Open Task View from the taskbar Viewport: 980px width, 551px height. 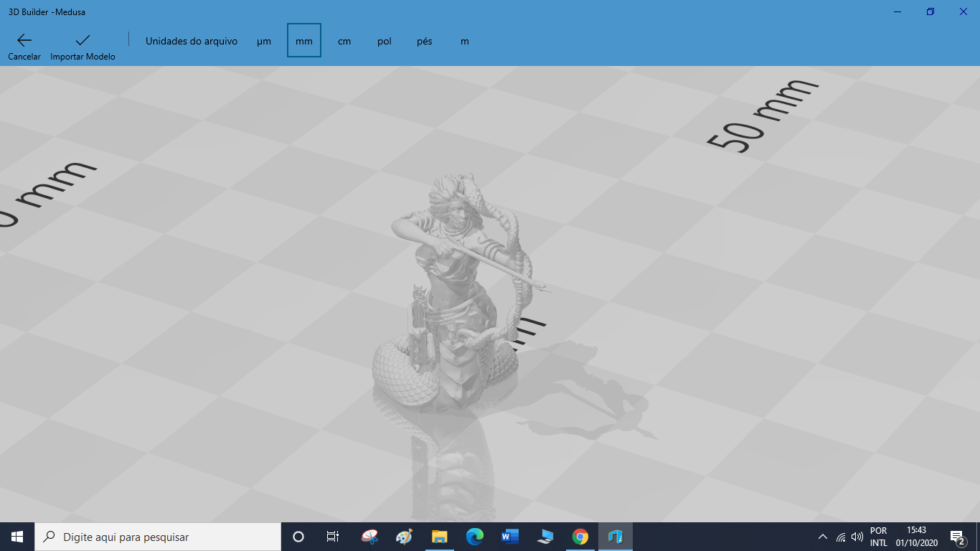point(333,537)
